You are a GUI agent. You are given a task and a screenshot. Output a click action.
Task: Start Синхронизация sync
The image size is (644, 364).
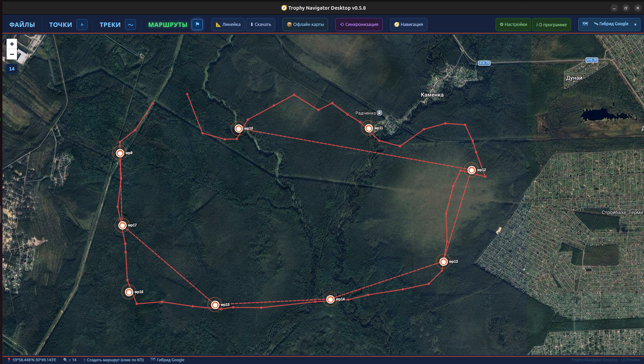coord(359,25)
